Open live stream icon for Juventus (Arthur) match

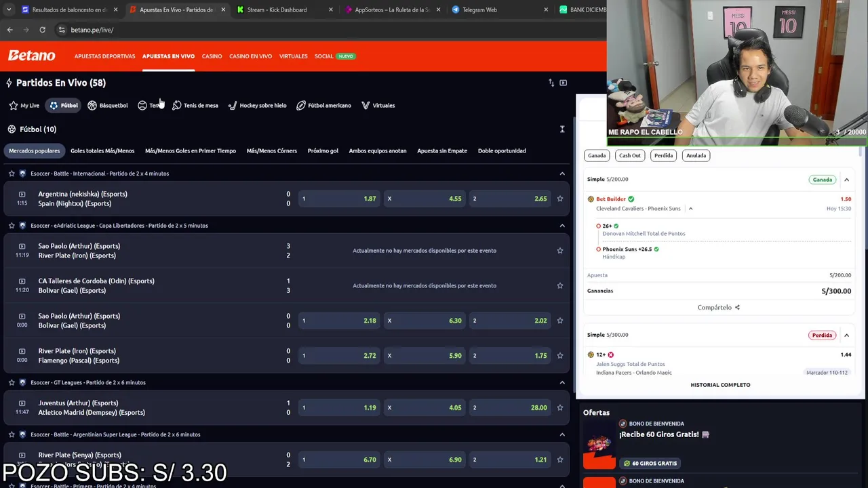[x=22, y=403]
